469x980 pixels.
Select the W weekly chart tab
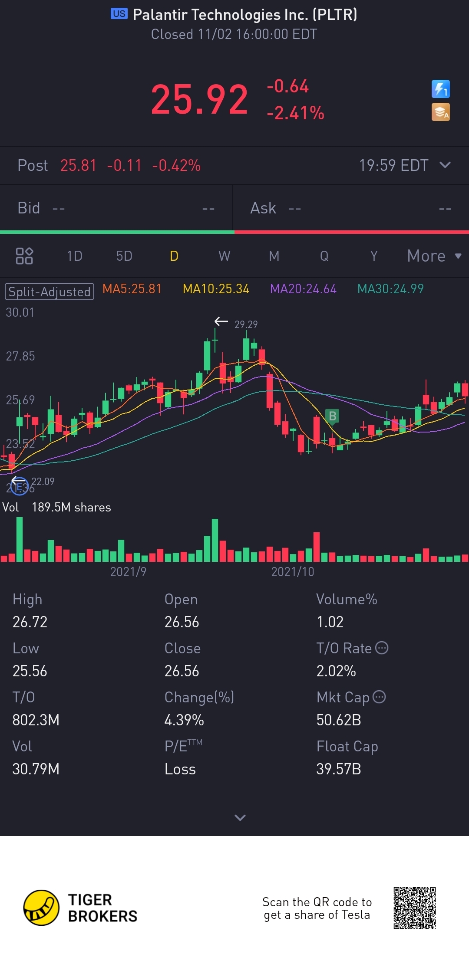(x=225, y=256)
